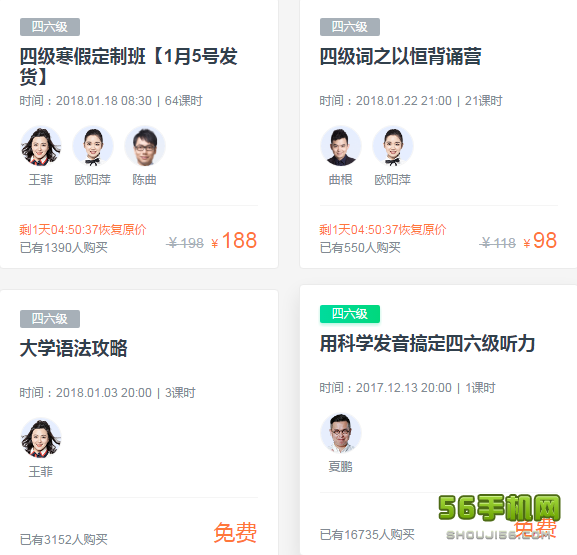Open the 四级词之以恒背诵营 course title
577x555 pixels.
click(x=400, y=56)
